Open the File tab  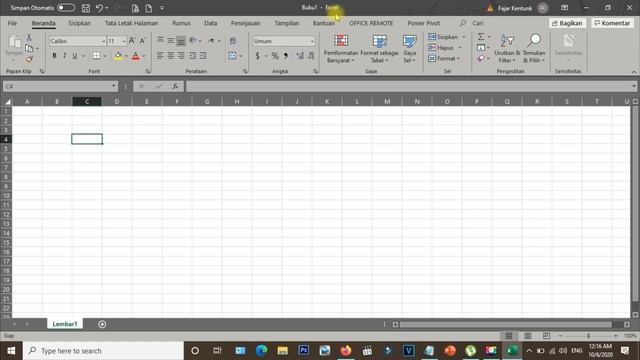(12, 23)
